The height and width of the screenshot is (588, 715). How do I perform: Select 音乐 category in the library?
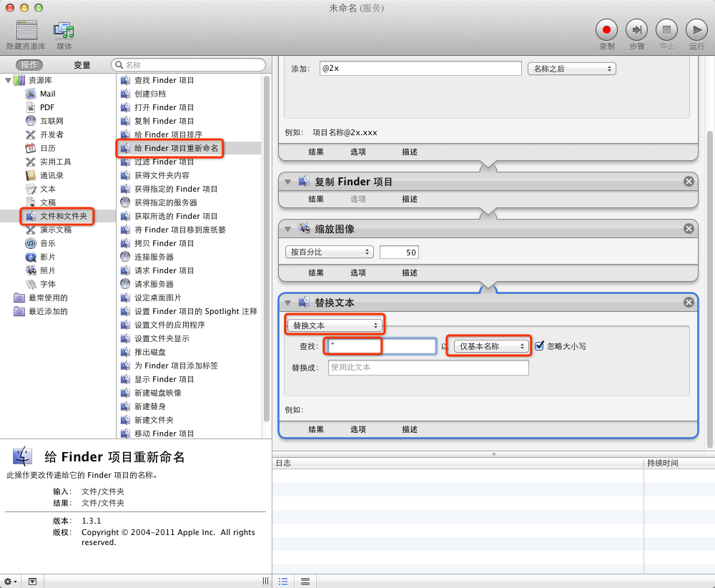(47, 244)
